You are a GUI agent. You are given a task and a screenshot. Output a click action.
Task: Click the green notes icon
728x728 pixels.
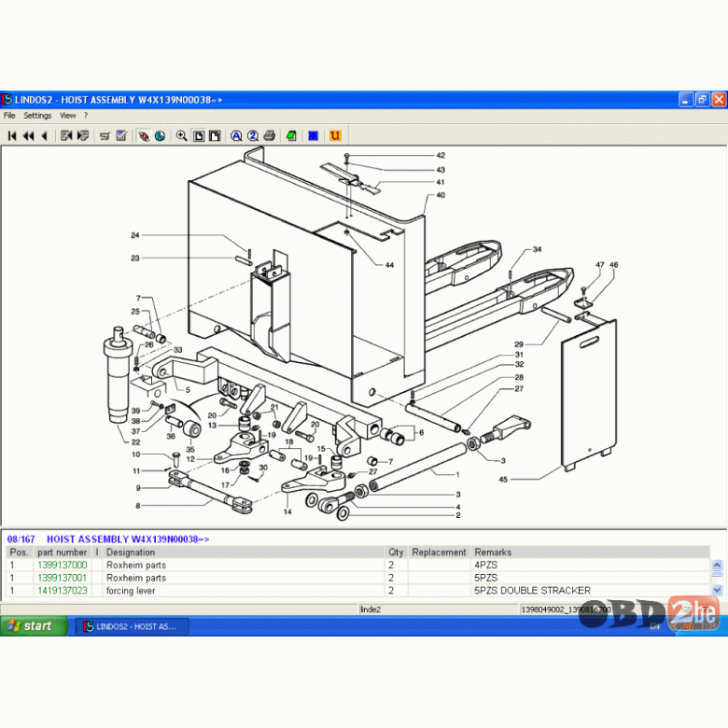tap(291, 136)
